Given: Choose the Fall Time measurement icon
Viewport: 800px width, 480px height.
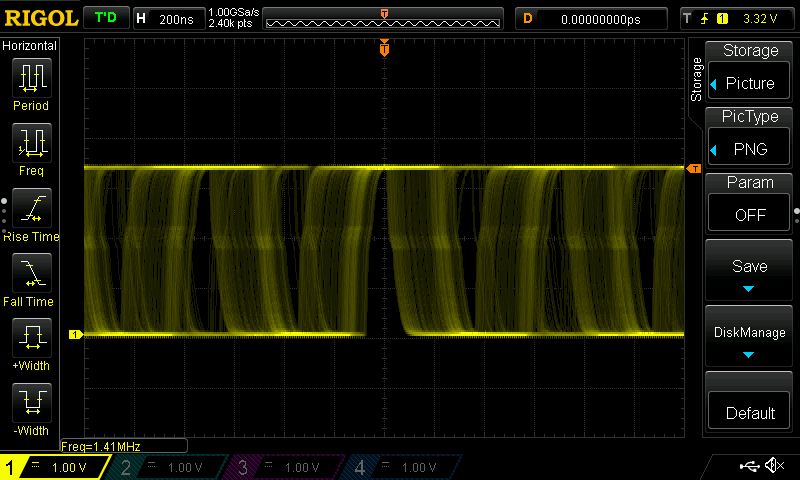Looking at the screenshot, I should pos(31,273).
